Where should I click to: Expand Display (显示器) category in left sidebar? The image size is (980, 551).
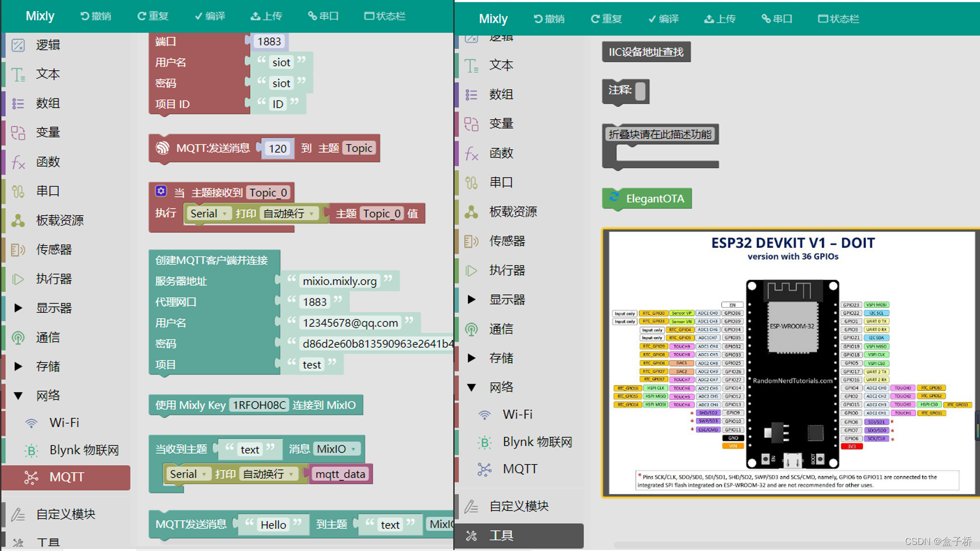point(18,308)
